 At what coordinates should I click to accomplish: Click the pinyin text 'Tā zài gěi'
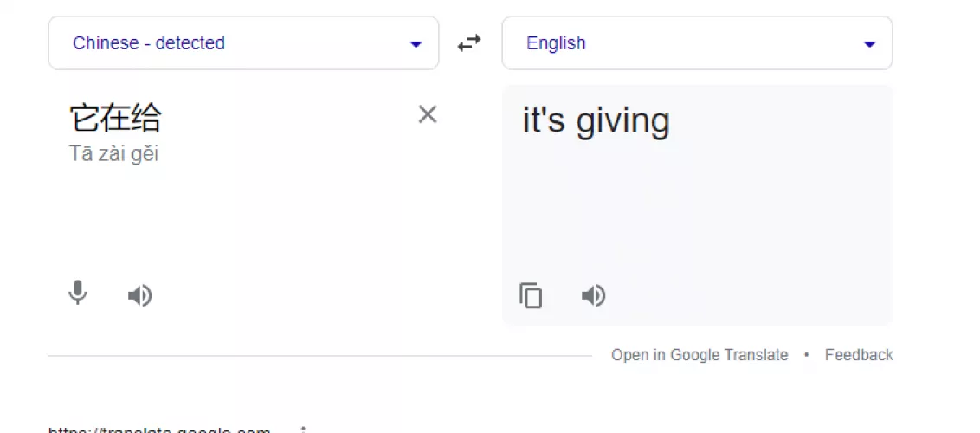click(113, 155)
